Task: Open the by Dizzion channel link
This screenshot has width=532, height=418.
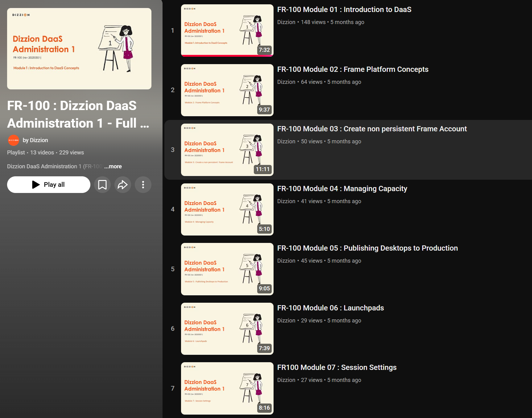Action: pyautogui.click(x=35, y=140)
